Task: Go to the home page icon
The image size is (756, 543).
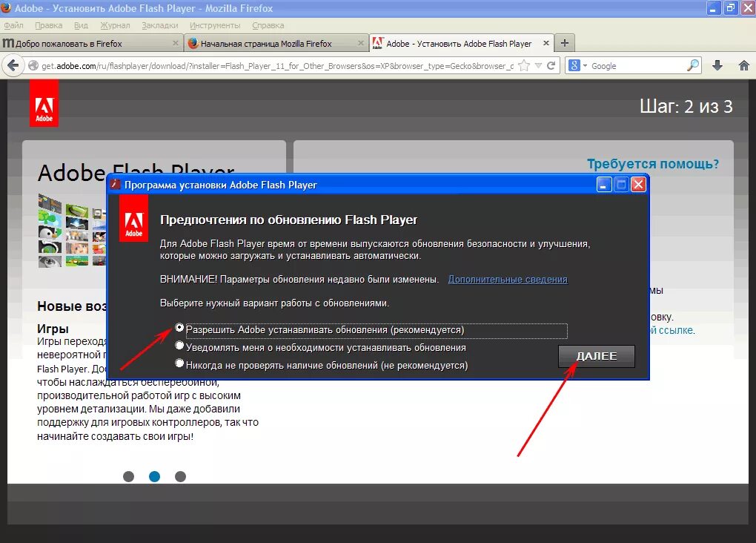Action: pyautogui.click(x=744, y=65)
